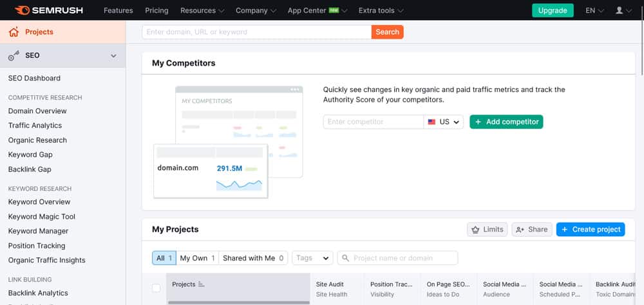The width and height of the screenshot is (644, 305).
Task: Click the SEO key icon in sidebar
Action: pos(14,56)
